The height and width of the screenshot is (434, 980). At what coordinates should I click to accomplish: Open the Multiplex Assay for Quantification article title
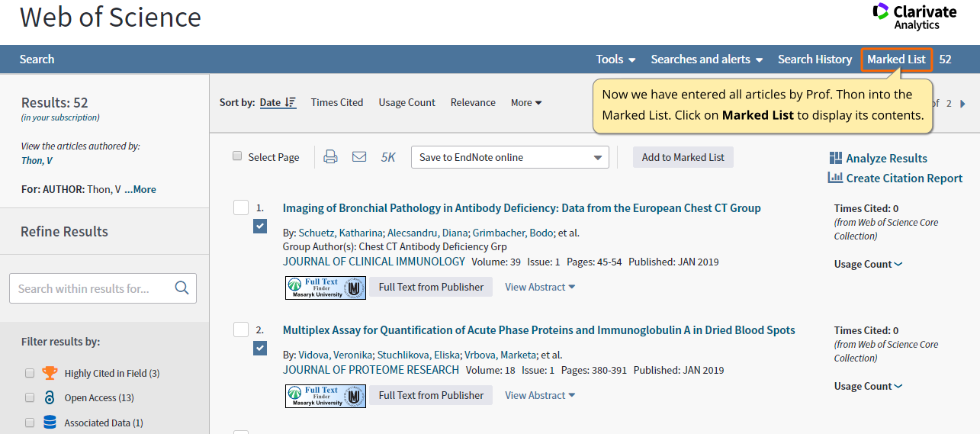(539, 330)
